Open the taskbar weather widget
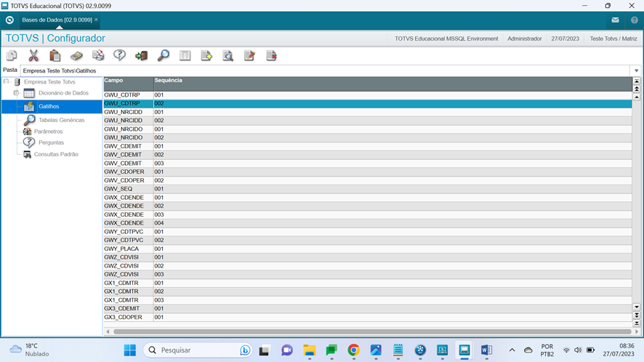Image resolution: width=644 pixels, height=362 pixels. point(29,350)
